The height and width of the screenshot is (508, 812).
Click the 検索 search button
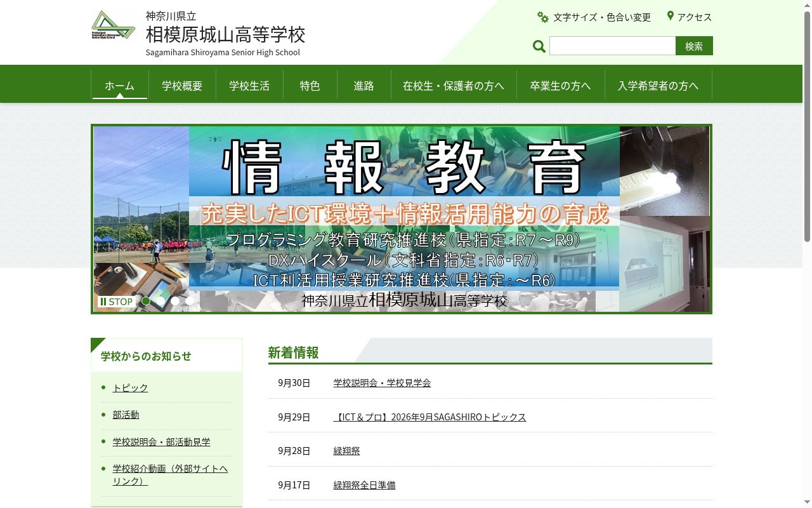tap(694, 46)
